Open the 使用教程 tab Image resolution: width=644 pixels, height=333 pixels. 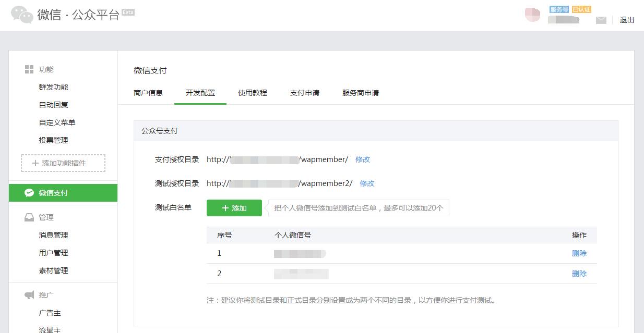[x=253, y=93]
